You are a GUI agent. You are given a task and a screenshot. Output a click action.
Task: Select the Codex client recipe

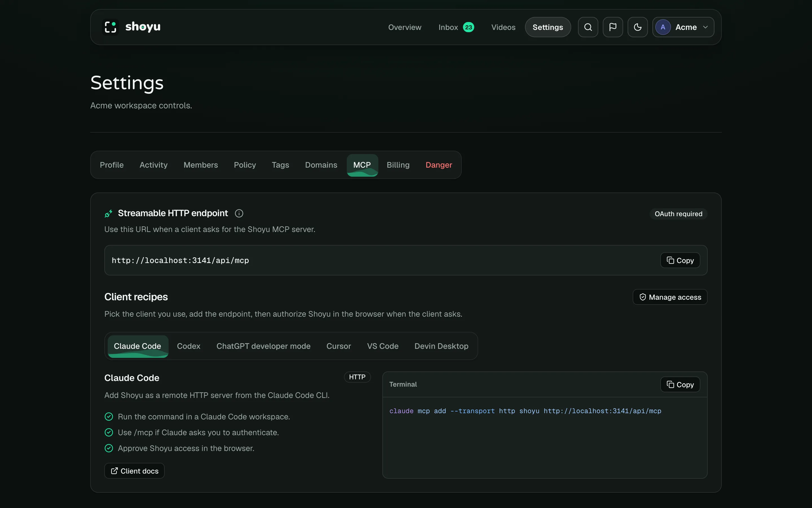[x=189, y=346]
